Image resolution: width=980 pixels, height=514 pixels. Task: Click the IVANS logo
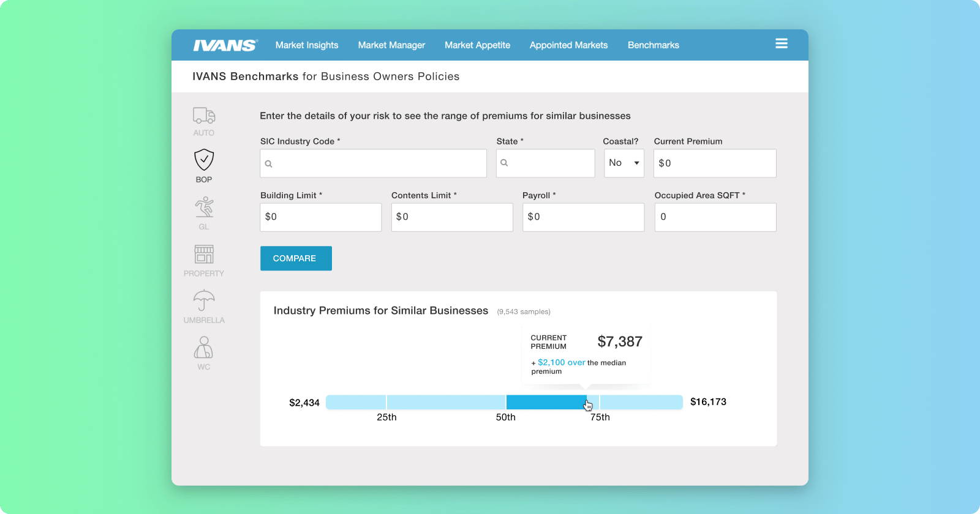(x=225, y=45)
